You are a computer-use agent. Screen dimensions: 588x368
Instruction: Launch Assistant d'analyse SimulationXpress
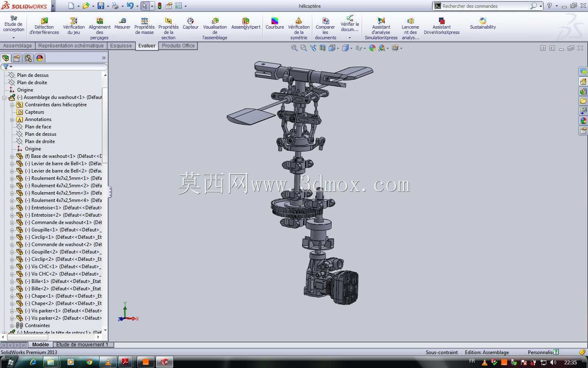point(381,29)
